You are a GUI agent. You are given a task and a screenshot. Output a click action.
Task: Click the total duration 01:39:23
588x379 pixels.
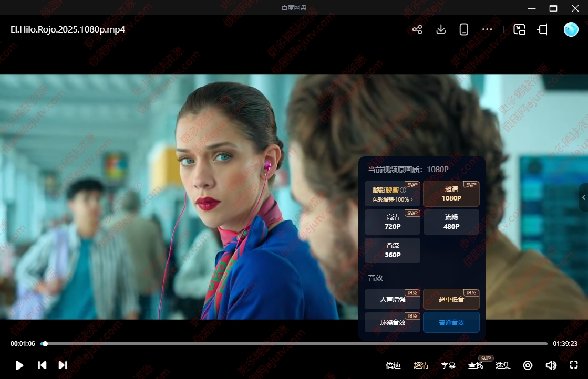(x=565, y=344)
